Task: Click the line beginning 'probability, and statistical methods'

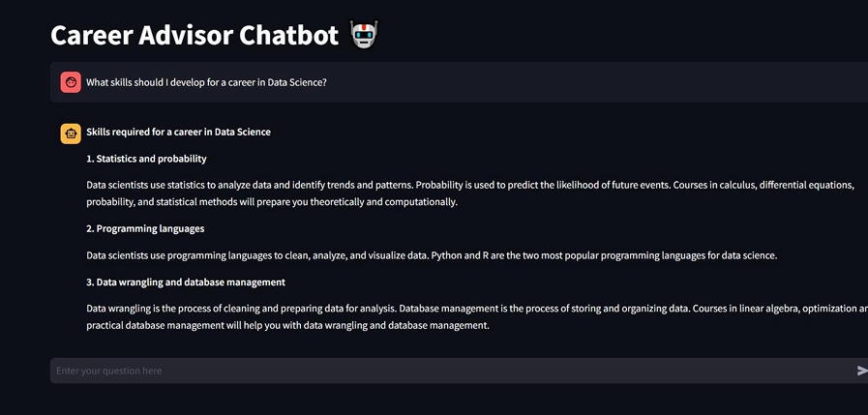Action: 271,202
